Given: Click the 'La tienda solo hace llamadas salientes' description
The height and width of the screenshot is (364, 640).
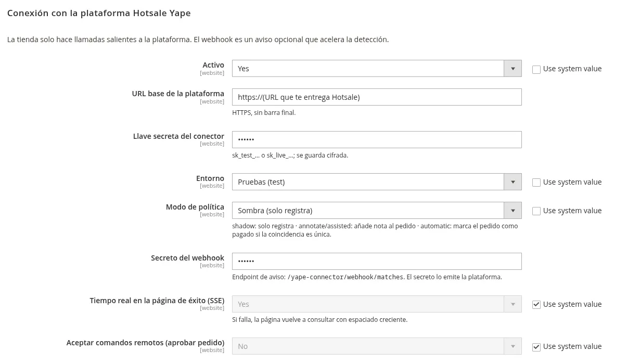Looking at the screenshot, I should tap(198, 40).
